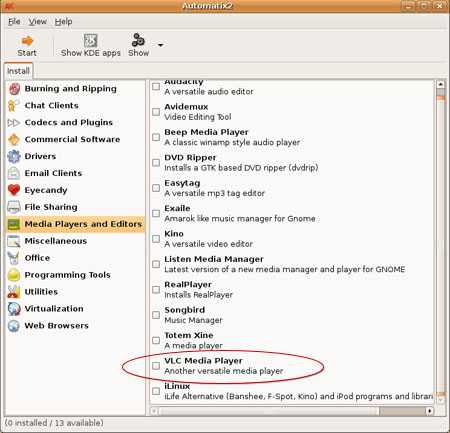450x433 pixels.
Task: Click the Start arrow icon in toolbar
Action: click(27, 41)
